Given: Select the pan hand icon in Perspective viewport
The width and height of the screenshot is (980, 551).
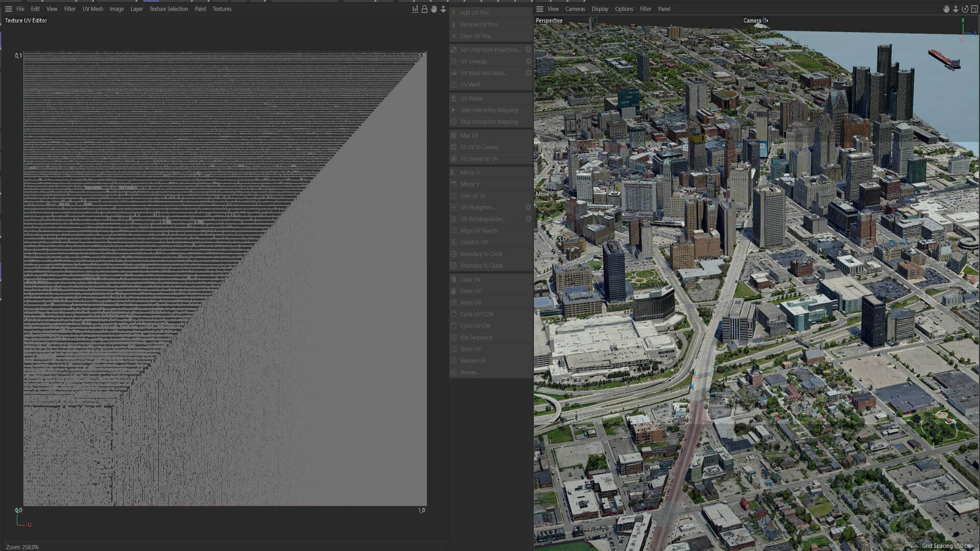Looking at the screenshot, I should [946, 9].
